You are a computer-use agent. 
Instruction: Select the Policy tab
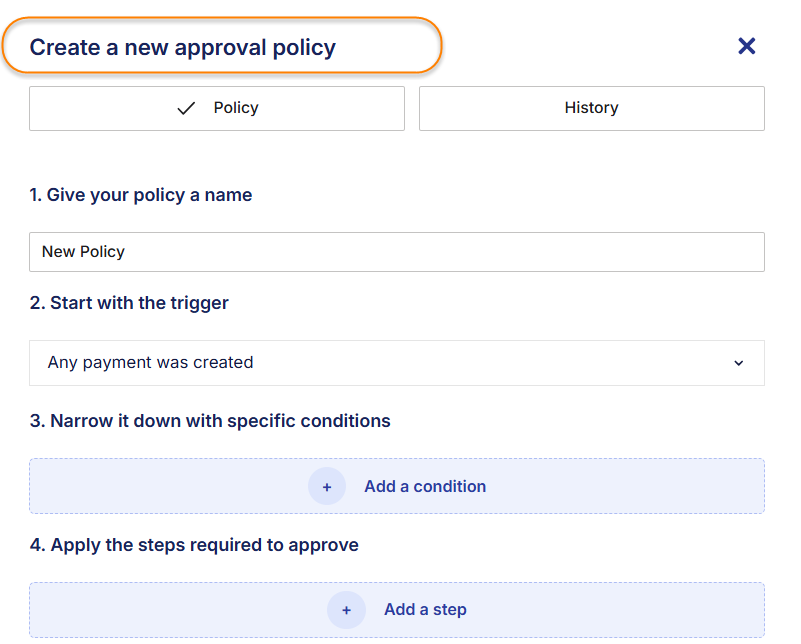(x=217, y=108)
